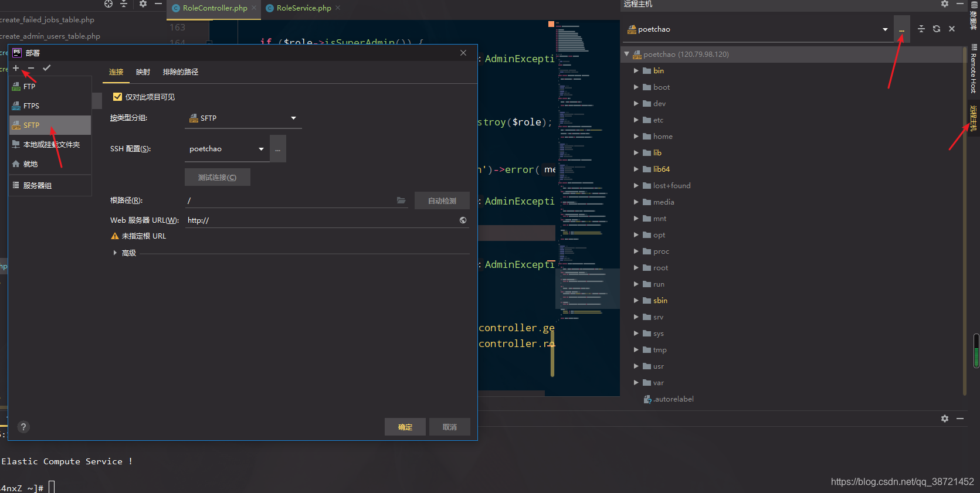Expand the etc remote folder

636,120
